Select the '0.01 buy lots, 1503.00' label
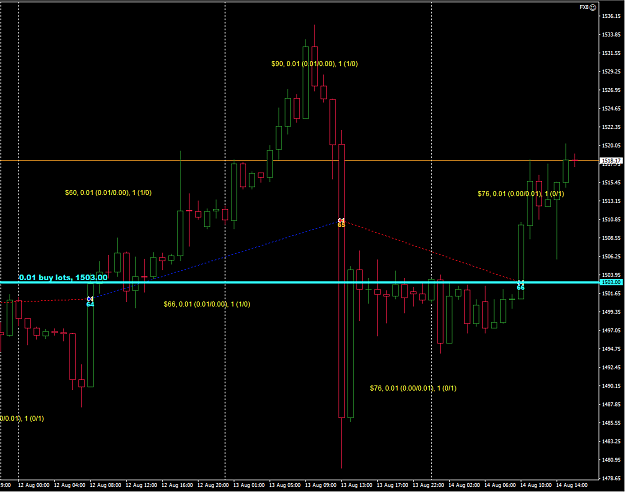 [x=63, y=277]
